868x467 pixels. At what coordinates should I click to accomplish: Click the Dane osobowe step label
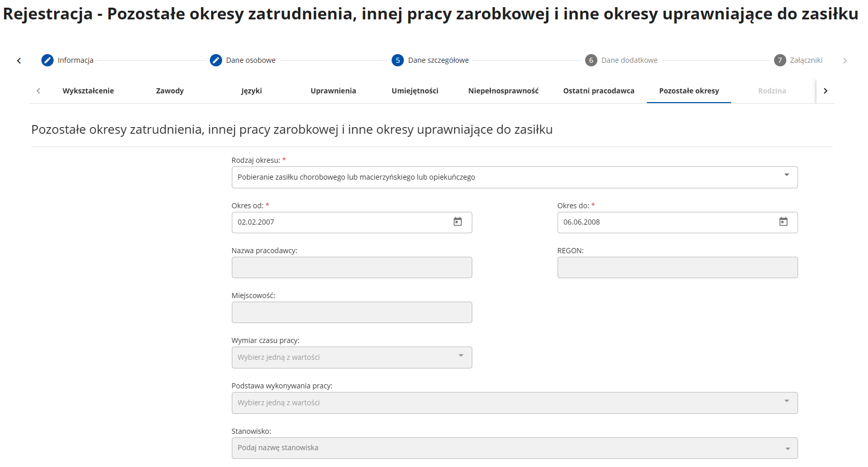point(251,60)
